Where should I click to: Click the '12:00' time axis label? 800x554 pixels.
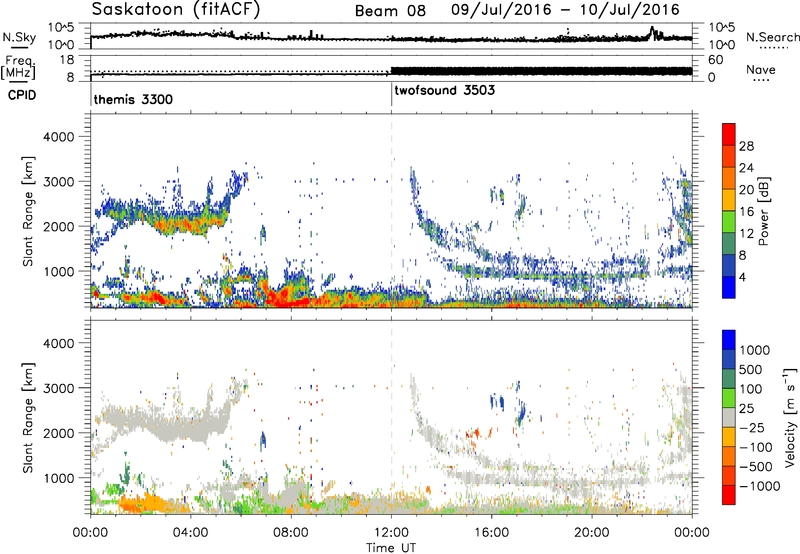point(391,533)
